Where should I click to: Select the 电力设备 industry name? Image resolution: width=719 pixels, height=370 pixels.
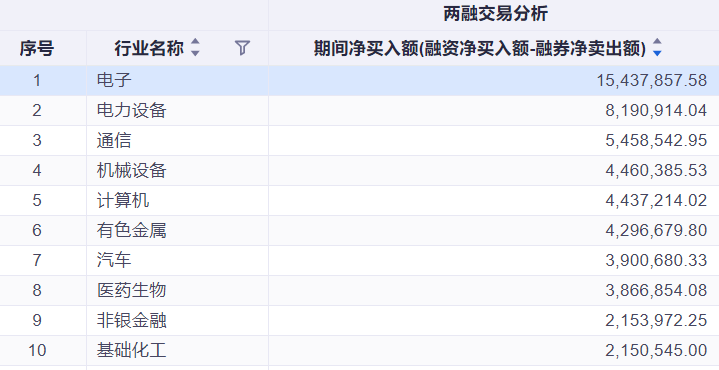132,110
